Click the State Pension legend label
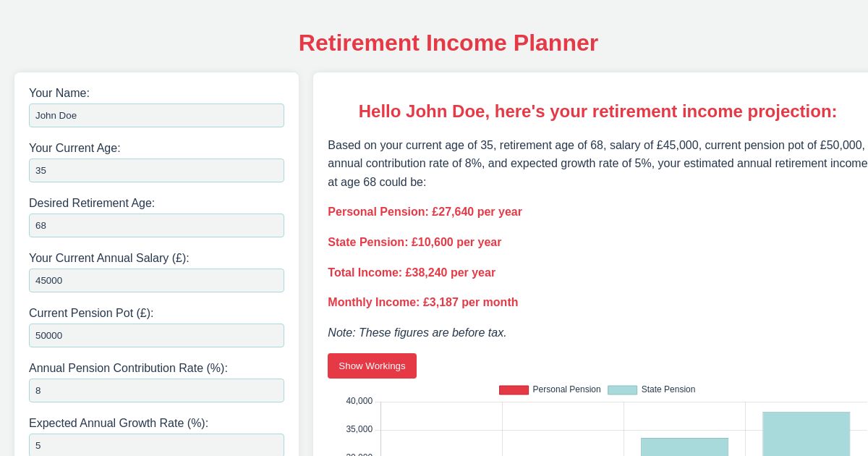Image resolution: width=868 pixels, height=456 pixels. pyautogui.click(x=668, y=389)
